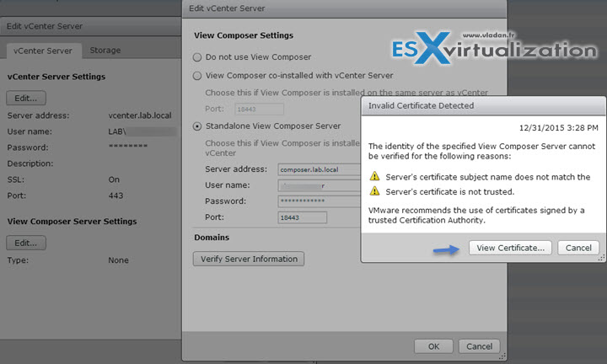The width and height of the screenshot is (607, 364).
Task: Click the 12/31/2015 3:28 PM timestamp
Action: click(559, 127)
